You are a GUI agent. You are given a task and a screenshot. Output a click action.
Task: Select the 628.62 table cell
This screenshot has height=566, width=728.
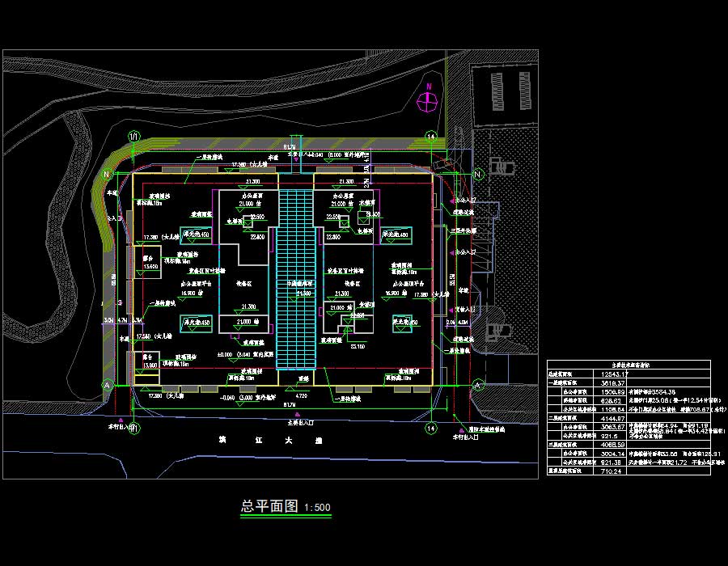click(x=611, y=401)
